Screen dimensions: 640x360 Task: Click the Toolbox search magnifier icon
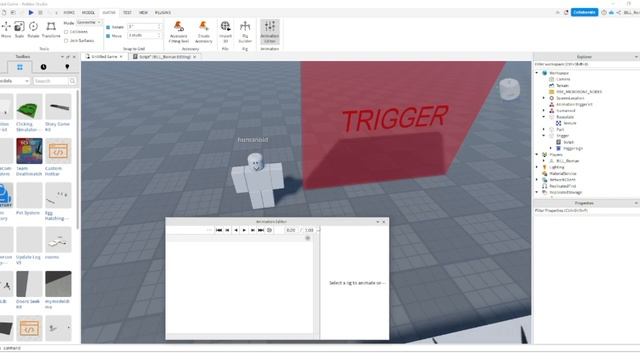72,81
